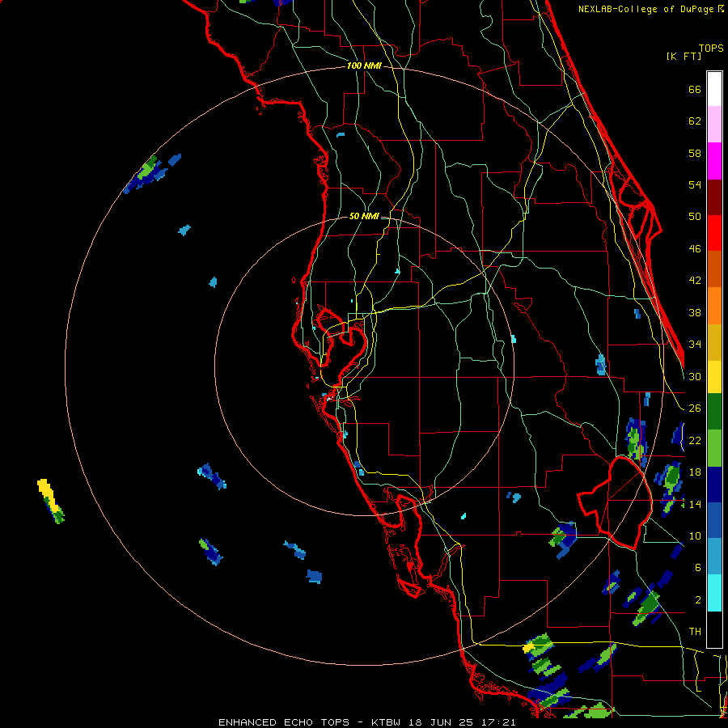Pick the dark green swatch in the scale
The height and width of the screenshot is (728, 728).
(x=714, y=412)
